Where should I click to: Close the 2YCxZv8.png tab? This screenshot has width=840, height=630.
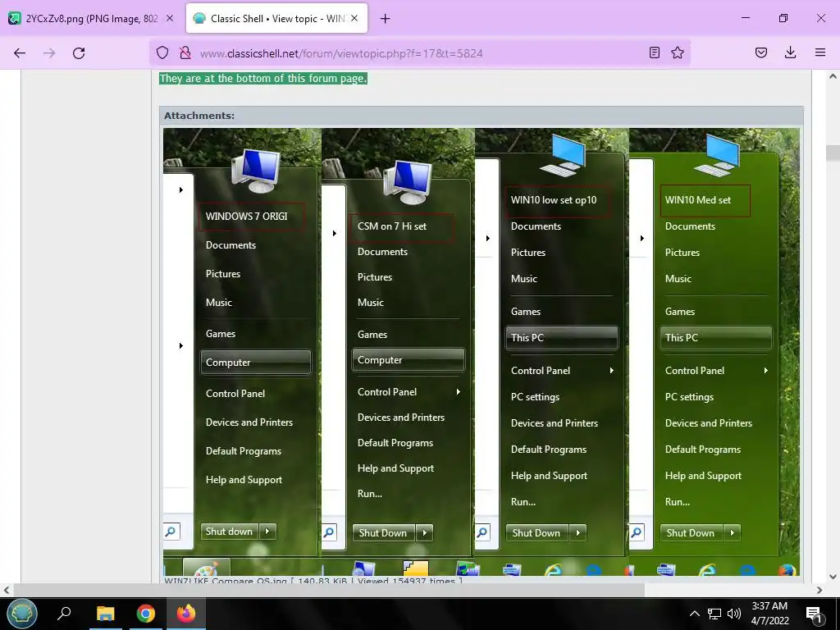(169, 18)
